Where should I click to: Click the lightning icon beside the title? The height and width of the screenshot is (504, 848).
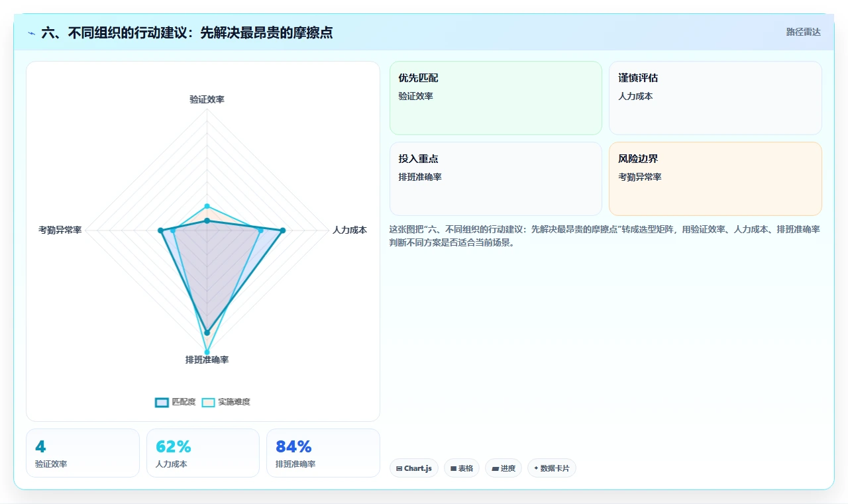click(32, 32)
